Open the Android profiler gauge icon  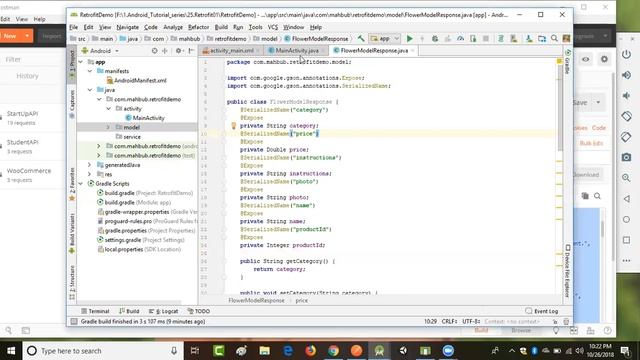[460, 39]
